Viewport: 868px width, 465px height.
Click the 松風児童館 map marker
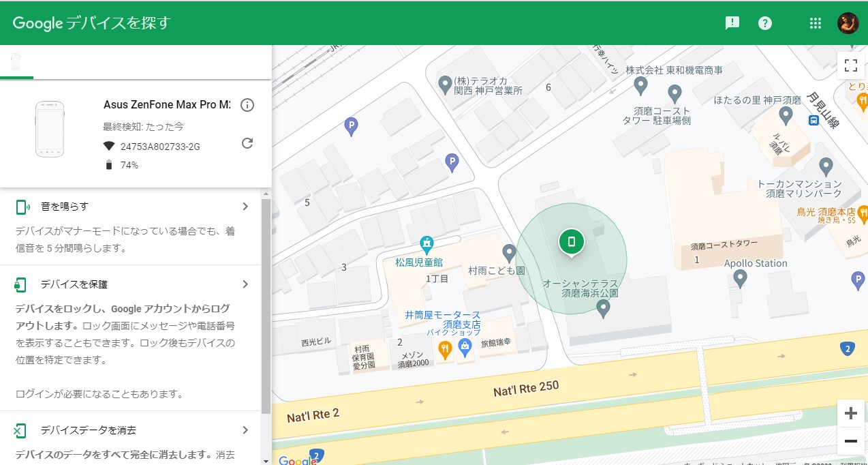point(427,243)
